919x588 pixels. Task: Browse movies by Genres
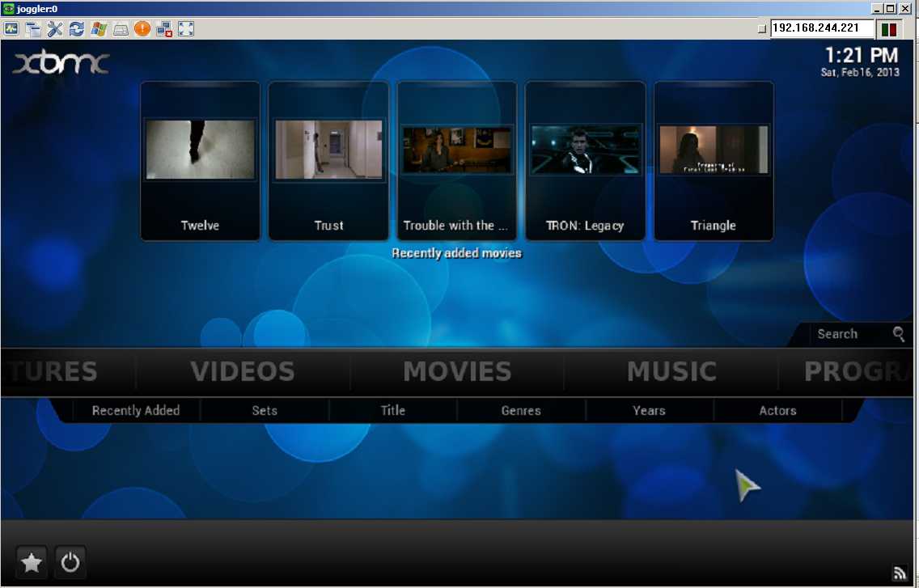[521, 410]
